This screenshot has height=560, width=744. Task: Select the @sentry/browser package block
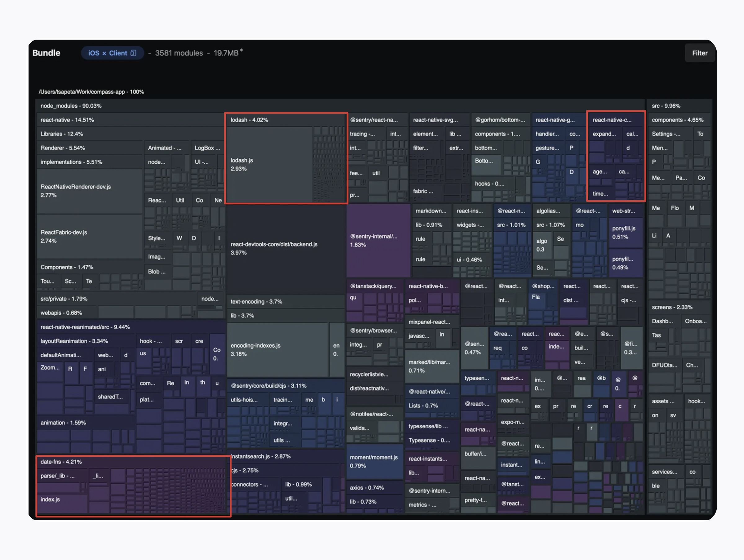[375, 331]
